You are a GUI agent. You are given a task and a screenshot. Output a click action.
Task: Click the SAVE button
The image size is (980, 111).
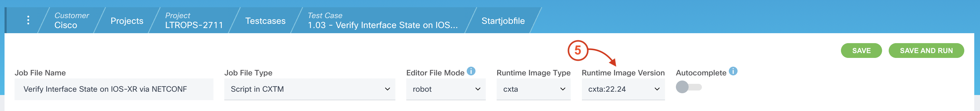[x=861, y=51]
